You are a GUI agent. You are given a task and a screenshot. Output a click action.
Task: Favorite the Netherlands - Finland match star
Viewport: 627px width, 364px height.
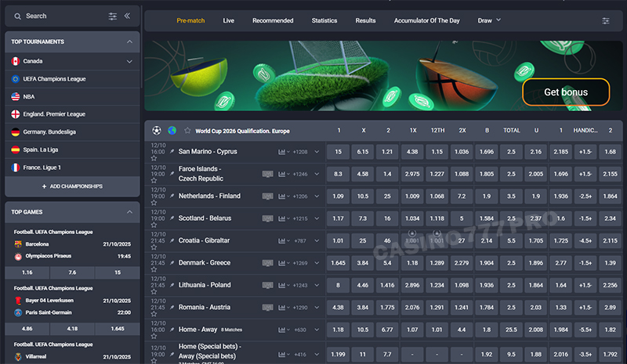[x=154, y=203]
